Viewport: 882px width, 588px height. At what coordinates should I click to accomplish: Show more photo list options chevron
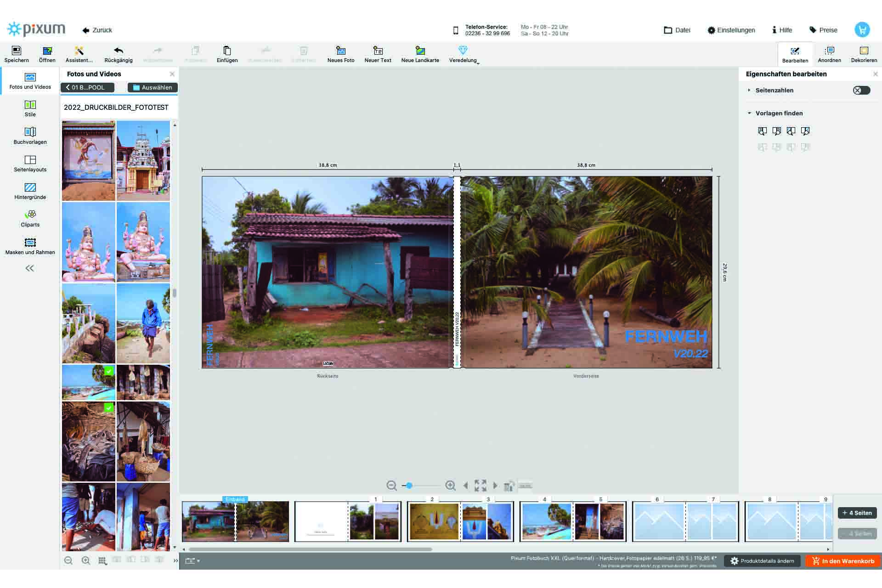175,560
